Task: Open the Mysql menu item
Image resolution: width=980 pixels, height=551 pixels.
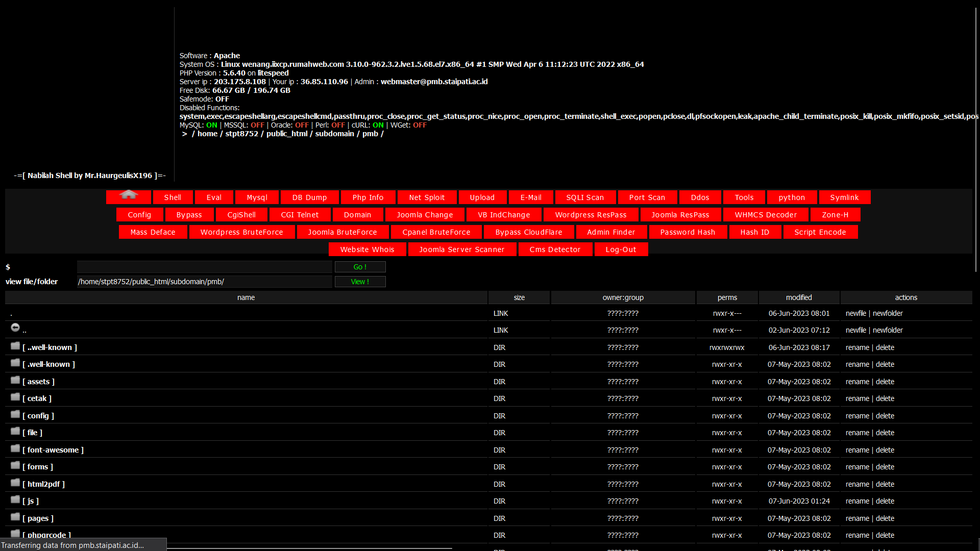Action: (257, 197)
